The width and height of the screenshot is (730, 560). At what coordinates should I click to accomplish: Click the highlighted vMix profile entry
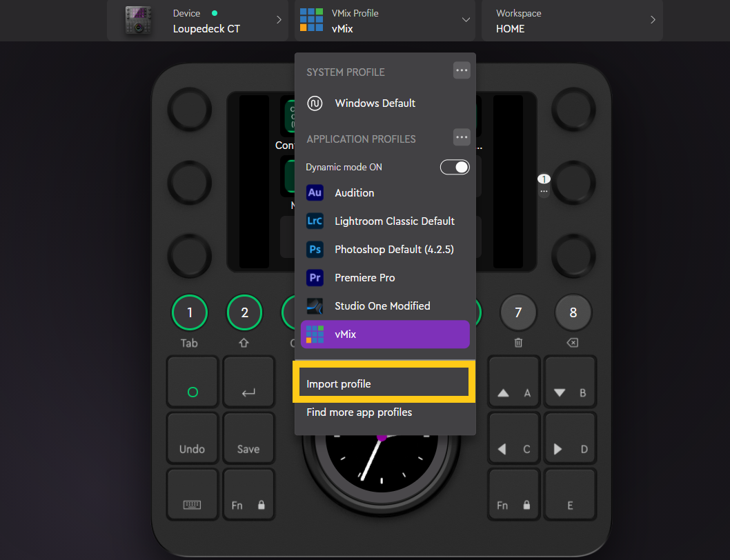click(x=385, y=334)
